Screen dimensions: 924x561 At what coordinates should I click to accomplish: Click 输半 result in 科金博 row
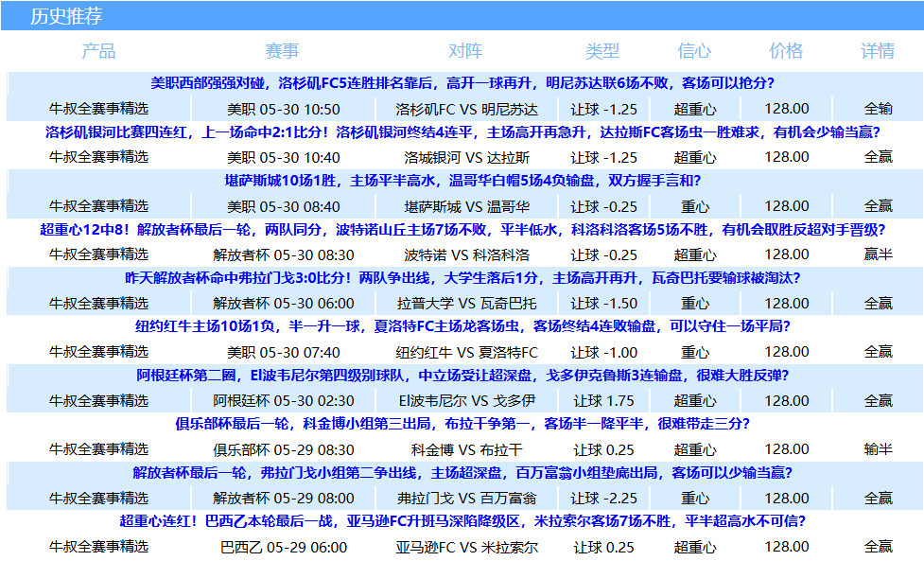878,449
